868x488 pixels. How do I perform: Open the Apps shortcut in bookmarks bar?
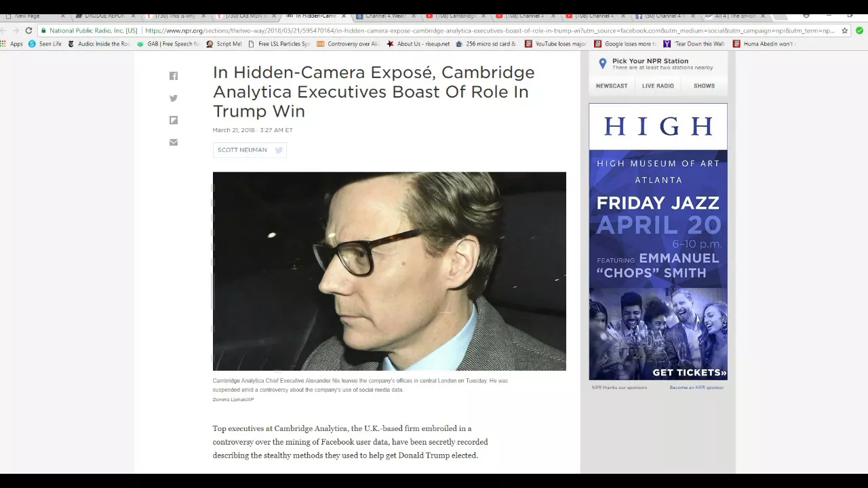12,44
